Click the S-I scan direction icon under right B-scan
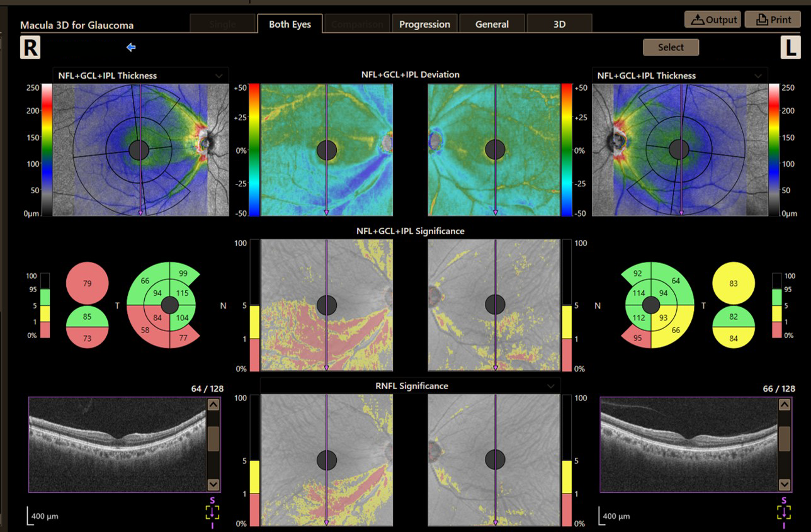The image size is (811, 532). 212,512
